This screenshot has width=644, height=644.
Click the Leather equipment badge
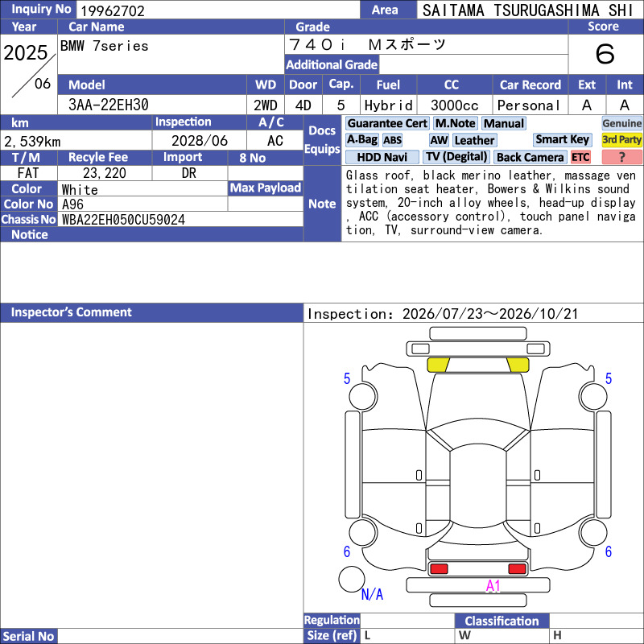click(475, 140)
